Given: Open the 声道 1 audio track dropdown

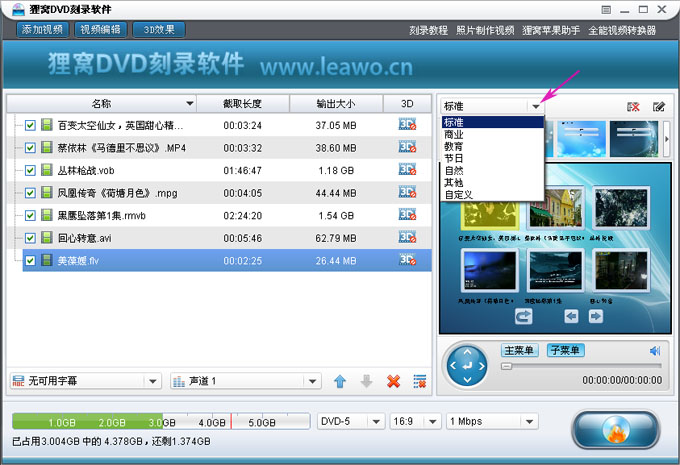Looking at the screenshot, I should (x=246, y=381).
